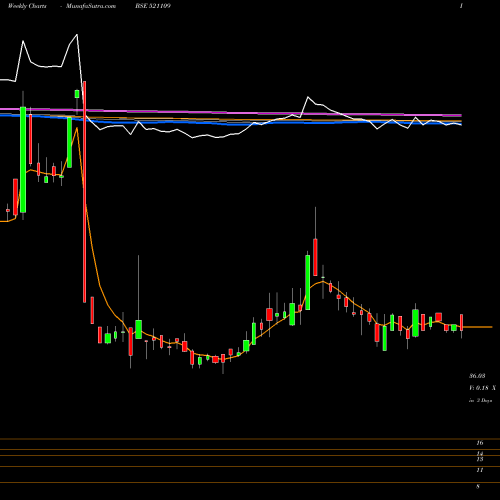Viewport: 500px width, 500px height.
Task: Click the "V: 0.18 X" volume text
Action: click(x=482, y=388)
